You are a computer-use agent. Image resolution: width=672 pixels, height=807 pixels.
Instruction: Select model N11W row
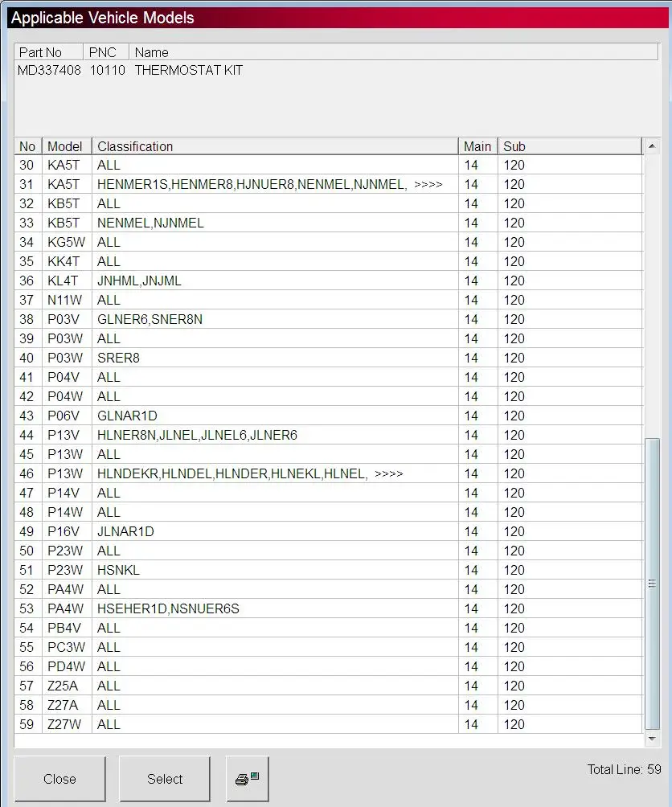[x=329, y=300]
